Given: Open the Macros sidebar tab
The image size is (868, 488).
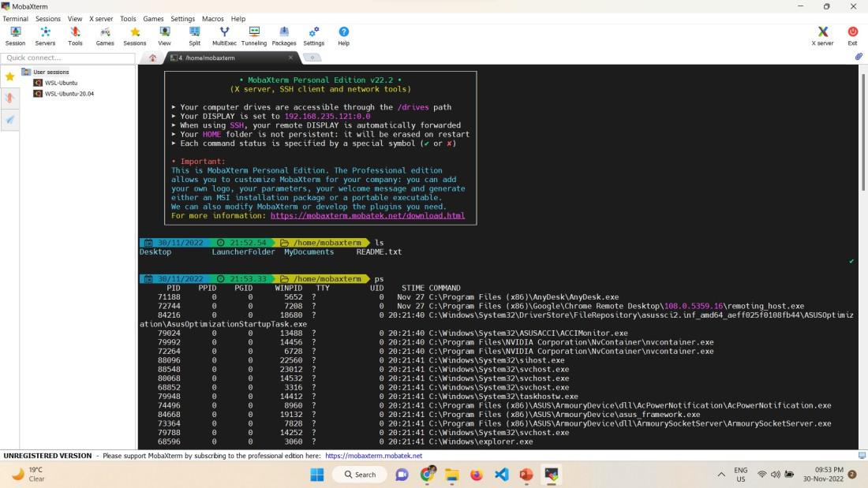Looking at the screenshot, I should coord(10,119).
